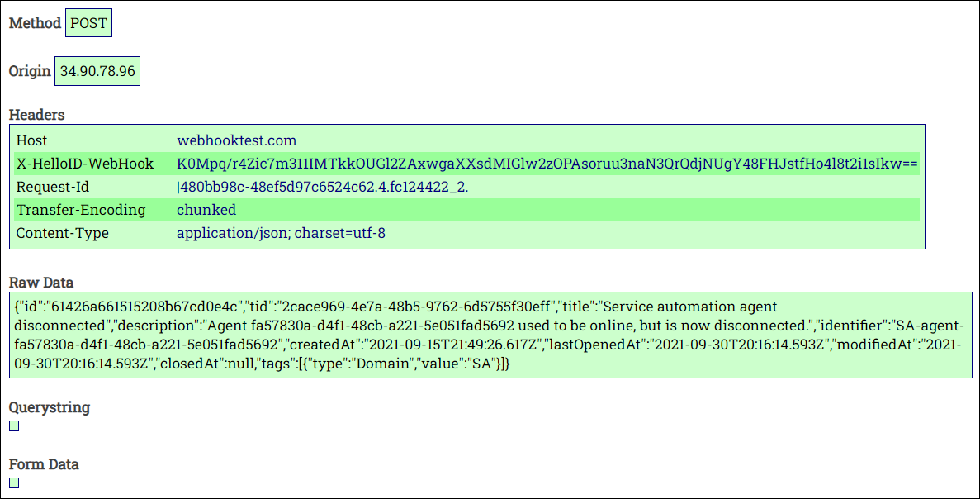Click the empty Querystring box
Image resolution: width=980 pixels, height=499 pixels.
point(14,425)
